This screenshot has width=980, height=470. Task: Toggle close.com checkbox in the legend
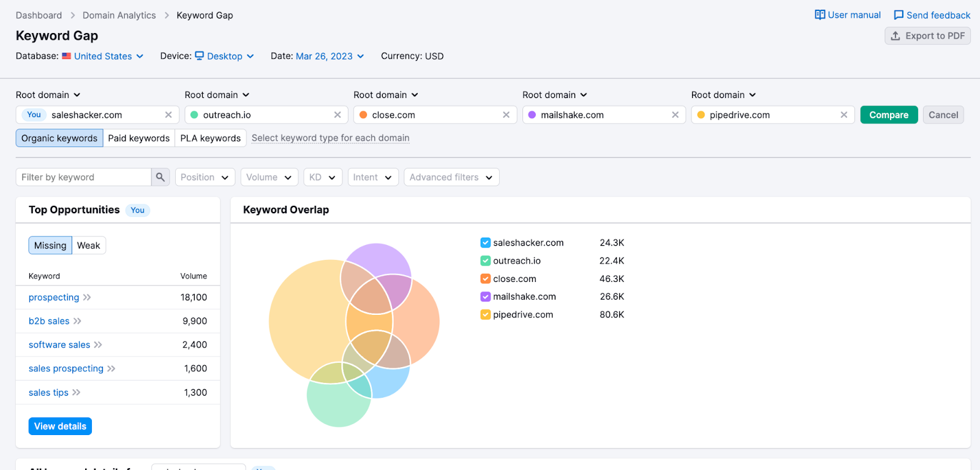486,279
